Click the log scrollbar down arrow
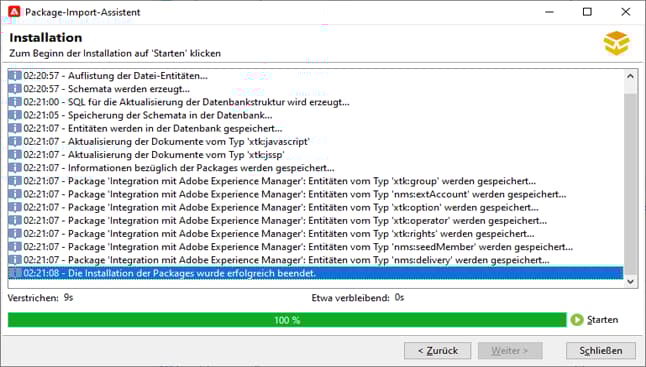Viewport: 646px width, 367px height. pyautogui.click(x=630, y=281)
